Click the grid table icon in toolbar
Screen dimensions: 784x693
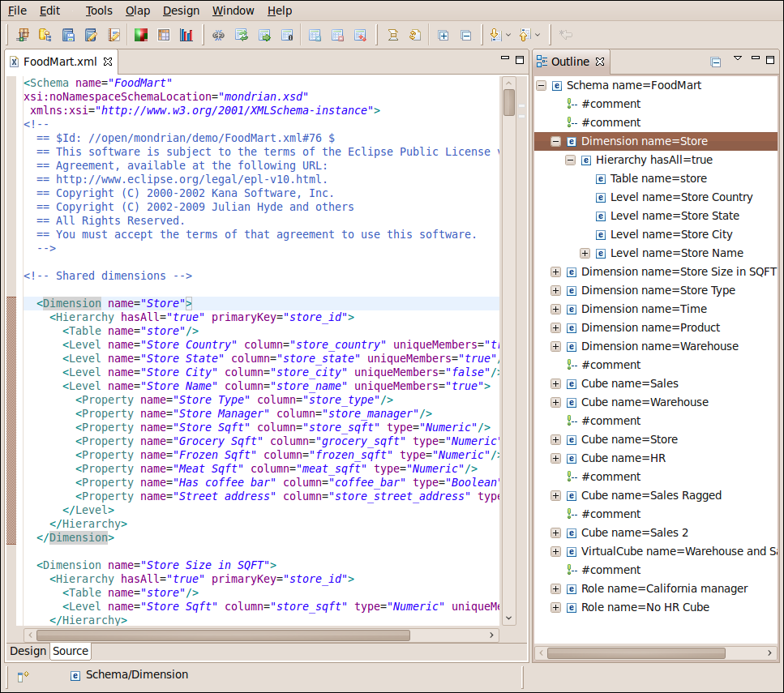(x=164, y=35)
